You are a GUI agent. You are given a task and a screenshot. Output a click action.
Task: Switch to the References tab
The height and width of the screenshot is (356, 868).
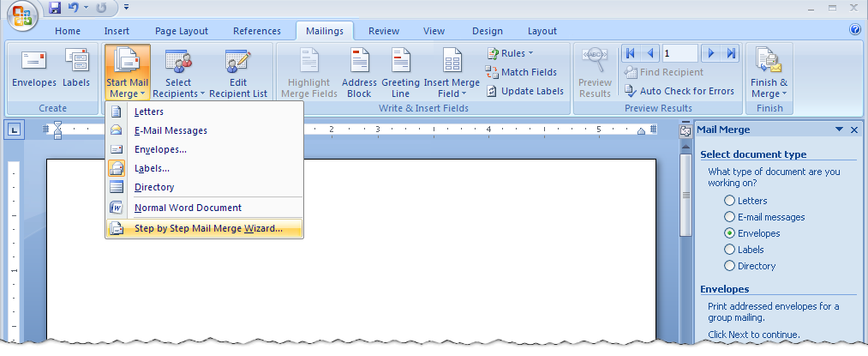coord(257,31)
